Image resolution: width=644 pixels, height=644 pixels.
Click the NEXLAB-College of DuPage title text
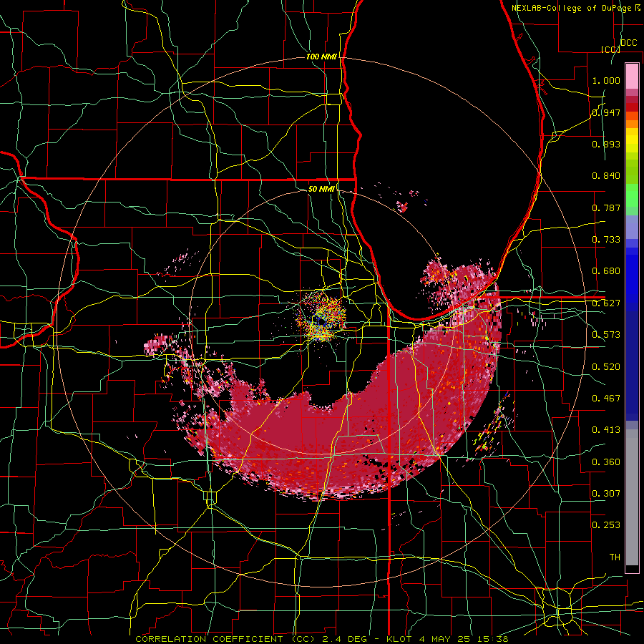(x=572, y=8)
